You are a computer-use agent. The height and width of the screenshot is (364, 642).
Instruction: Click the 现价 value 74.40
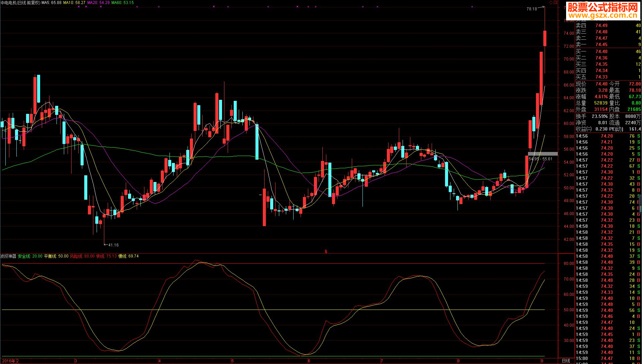pyautogui.click(x=601, y=84)
